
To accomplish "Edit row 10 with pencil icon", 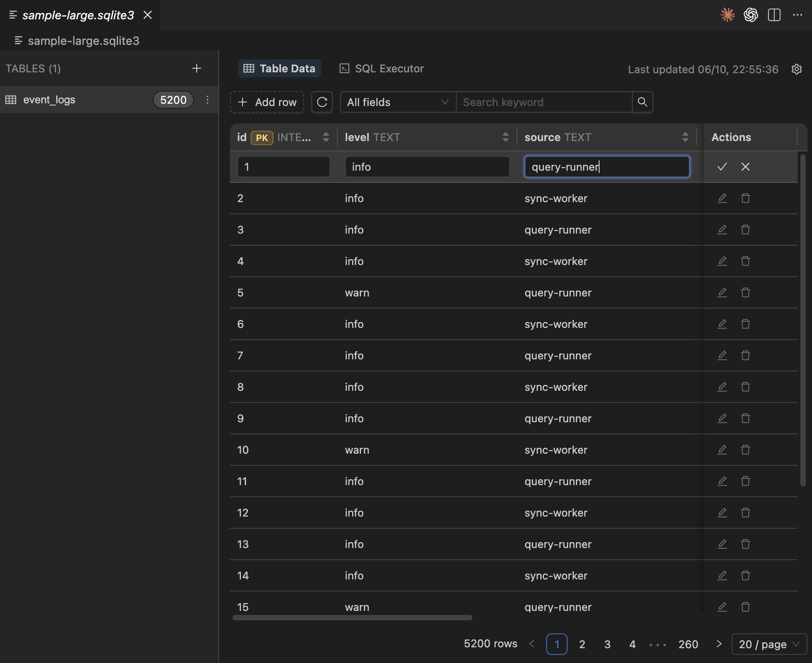I will click(722, 450).
